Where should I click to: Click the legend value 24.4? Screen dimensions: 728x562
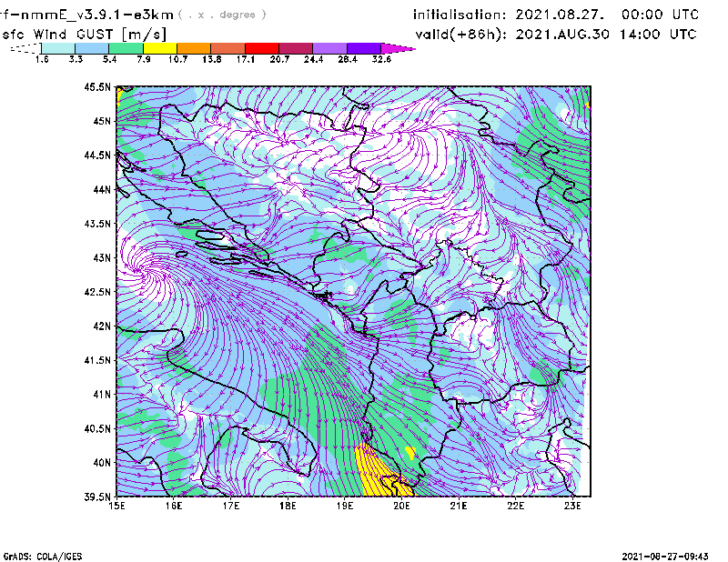[313, 59]
